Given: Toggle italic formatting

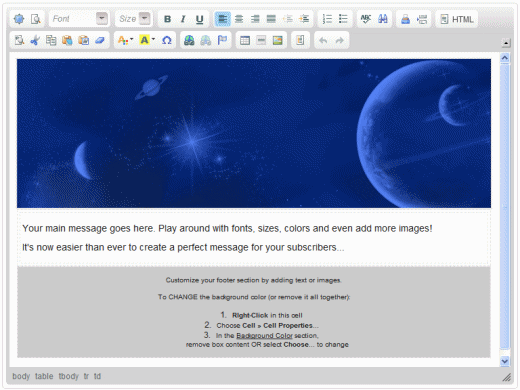Looking at the screenshot, I should point(183,19).
